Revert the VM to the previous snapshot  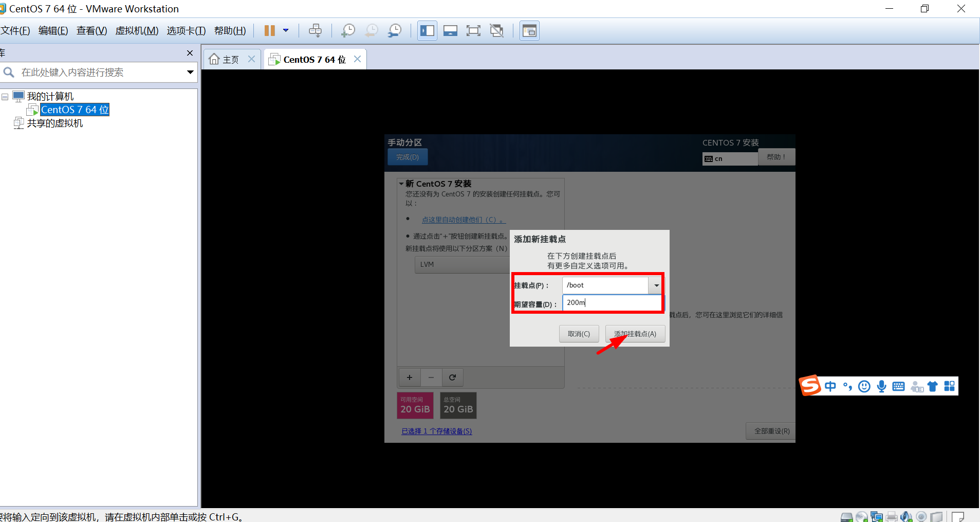tap(371, 31)
